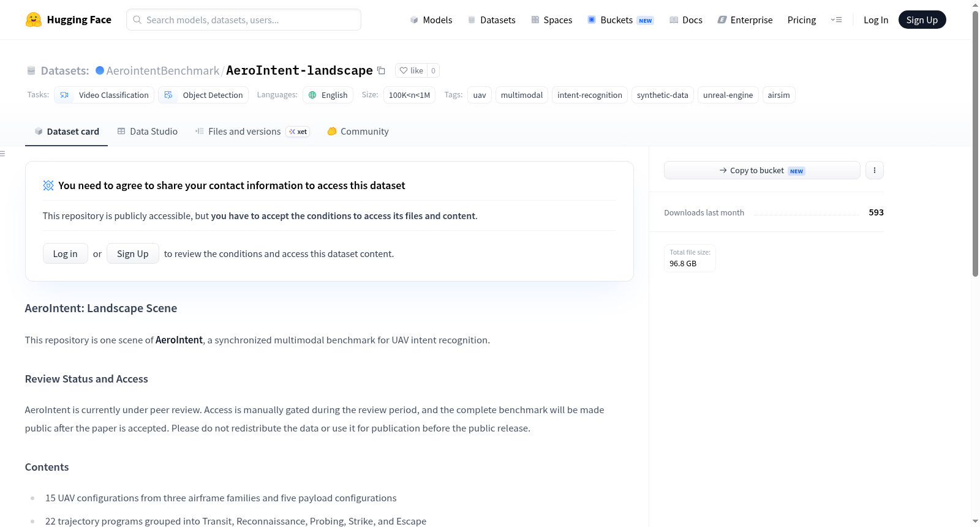
Task: Click the Object Detection task icon
Action: coord(168,95)
